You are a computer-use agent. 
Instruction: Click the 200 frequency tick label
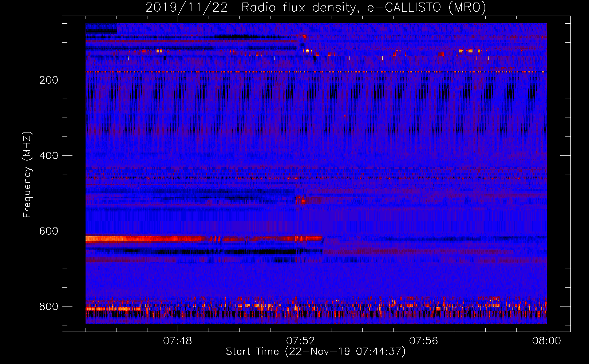click(x=49, y=80)
